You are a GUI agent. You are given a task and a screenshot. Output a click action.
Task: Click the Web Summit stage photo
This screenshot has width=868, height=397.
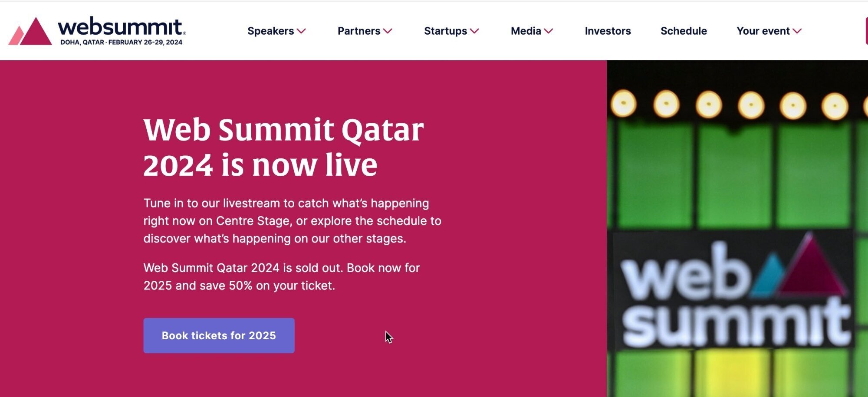pyautogui.click(x=737, y=228)
